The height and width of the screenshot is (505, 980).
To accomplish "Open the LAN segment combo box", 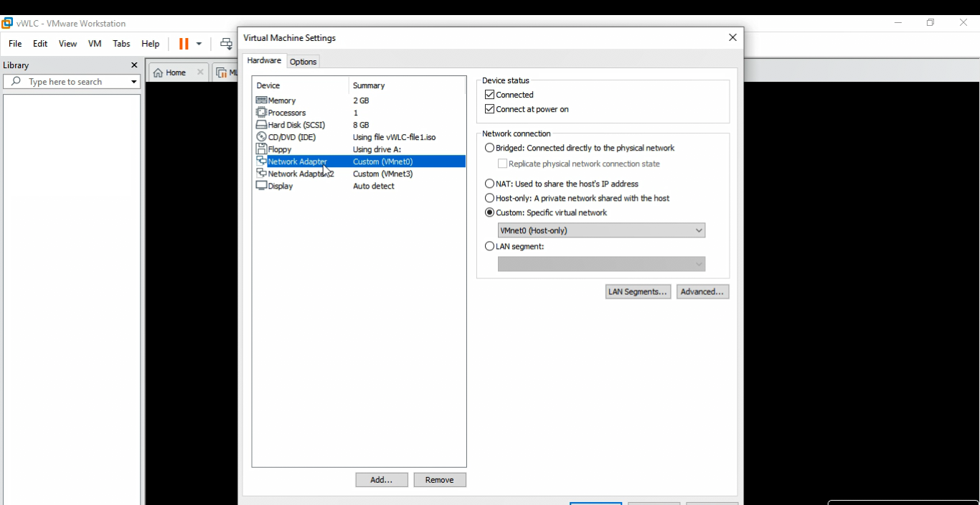I will [601, 264].
